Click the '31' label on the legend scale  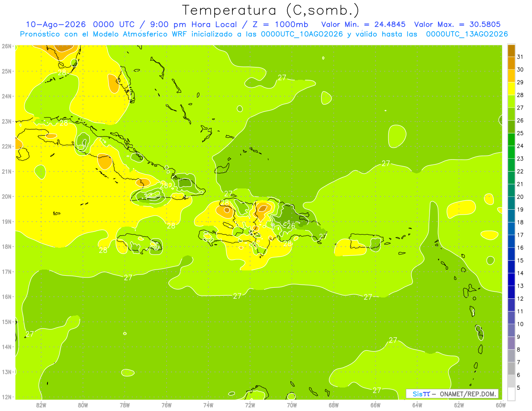click(520, 56)
